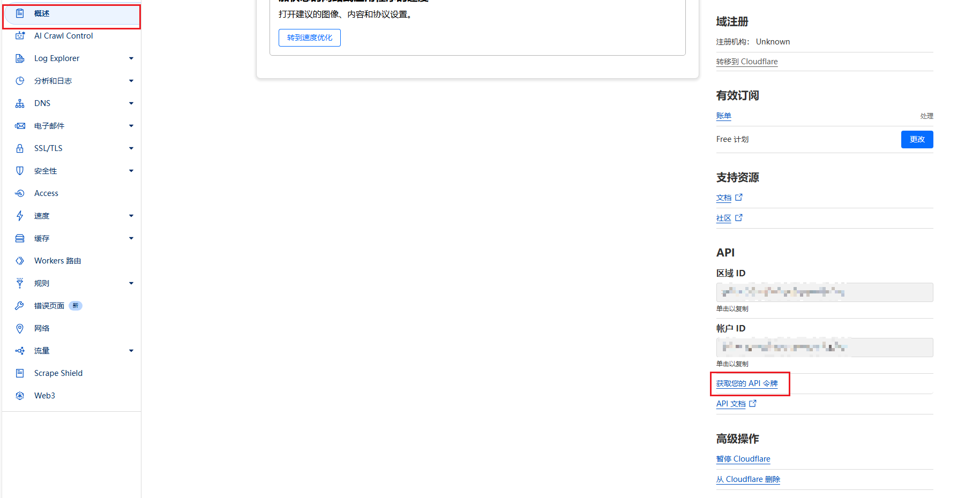
Task: Expand the 电子邮件 submenu arrow
Action: (x=131, y=126)
